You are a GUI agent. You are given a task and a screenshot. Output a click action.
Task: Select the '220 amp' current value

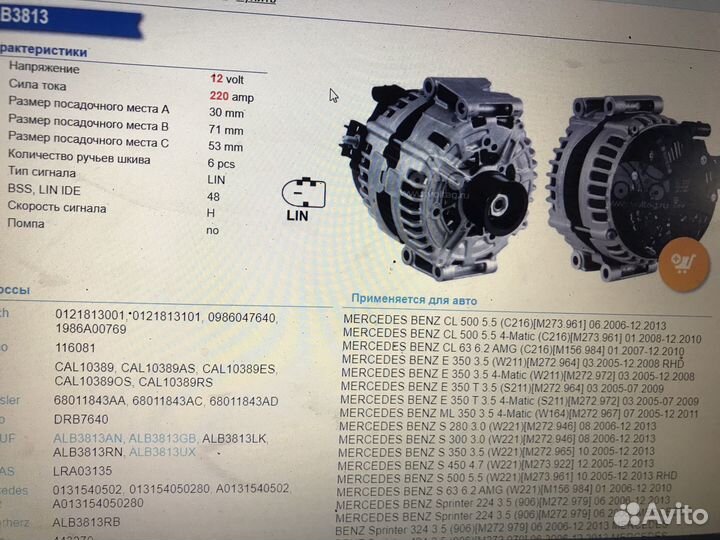click(231, 96)
